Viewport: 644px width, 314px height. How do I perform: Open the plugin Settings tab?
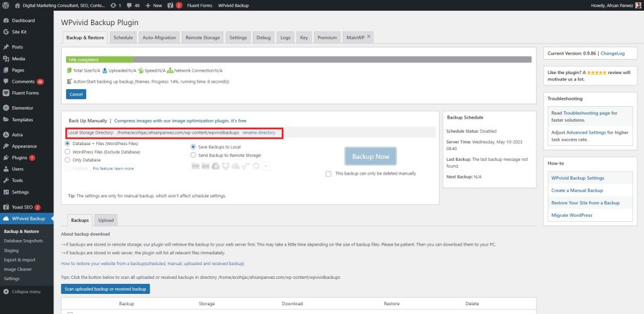pyautogui.click(x=238, y=38)
